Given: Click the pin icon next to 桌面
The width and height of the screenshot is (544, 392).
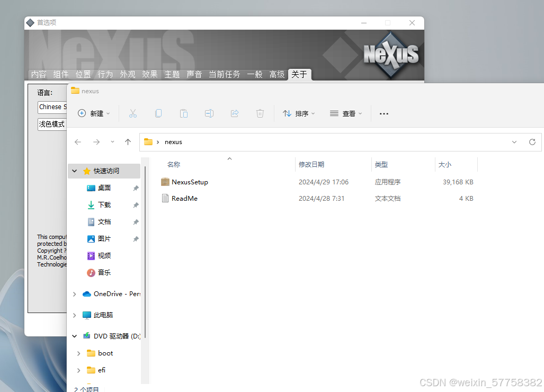Looking at the screenshot, I should tap(136, 188).
